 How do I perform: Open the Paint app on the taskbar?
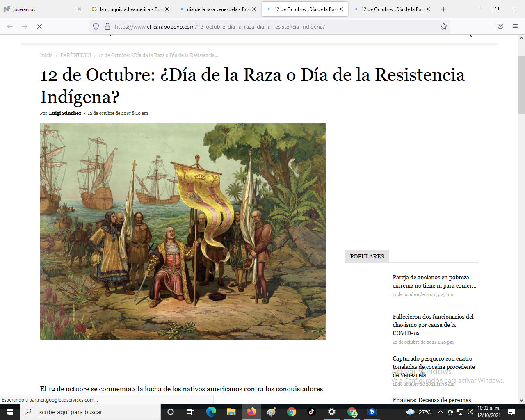click(x=271, y=412)
